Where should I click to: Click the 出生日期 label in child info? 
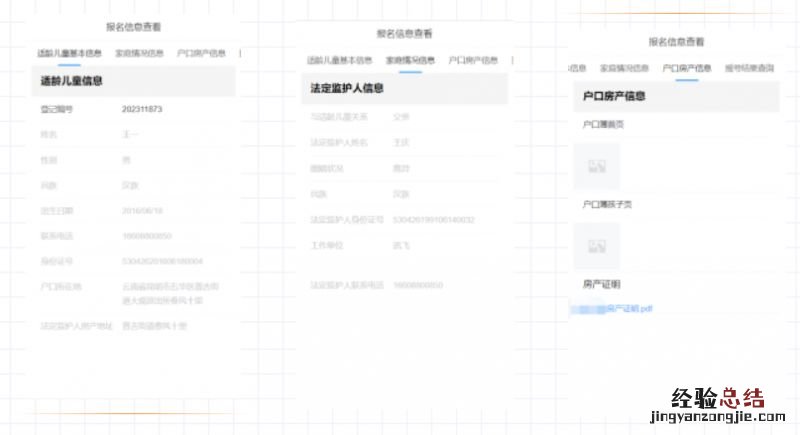click(57, 211)
